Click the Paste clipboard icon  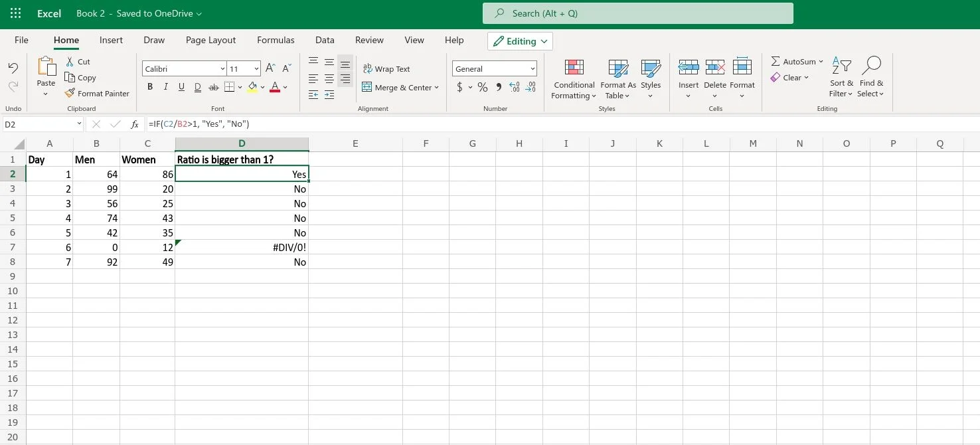[x=46, y=66]
